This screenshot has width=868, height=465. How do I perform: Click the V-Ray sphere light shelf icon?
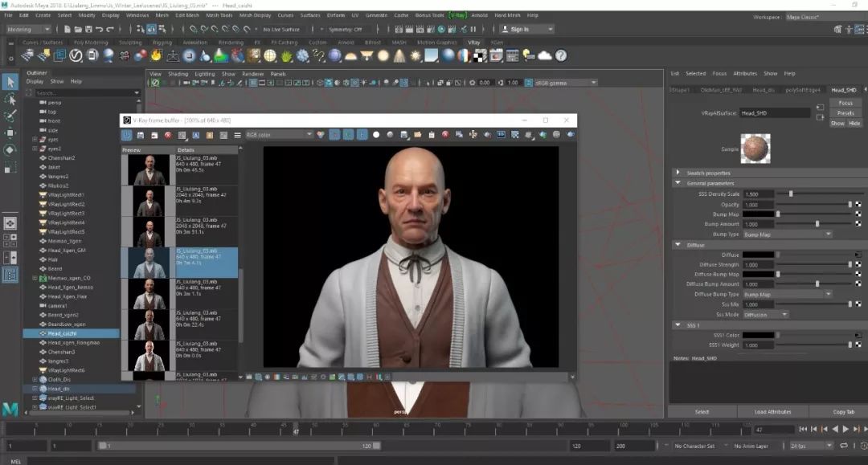point(383,55)
